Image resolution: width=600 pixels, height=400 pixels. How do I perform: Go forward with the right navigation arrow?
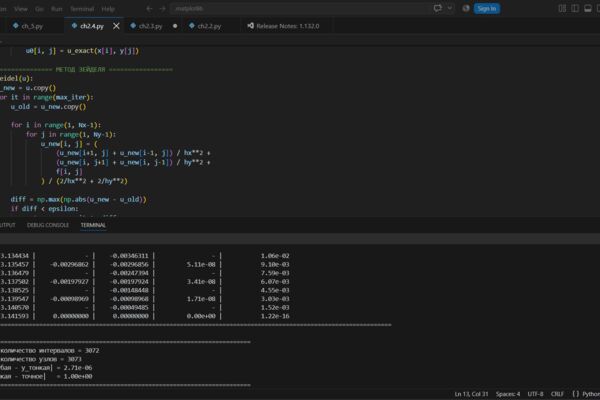tap(163, 8)
